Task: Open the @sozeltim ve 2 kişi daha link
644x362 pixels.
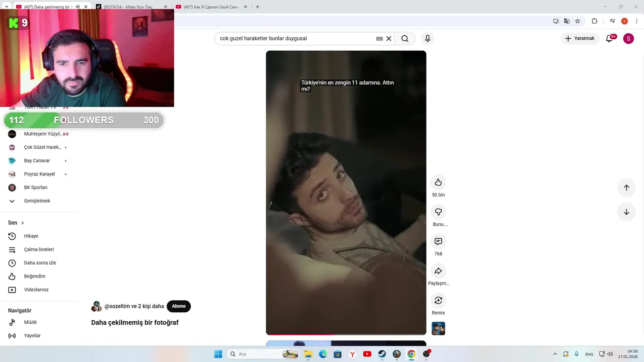Action: (134, 306)
